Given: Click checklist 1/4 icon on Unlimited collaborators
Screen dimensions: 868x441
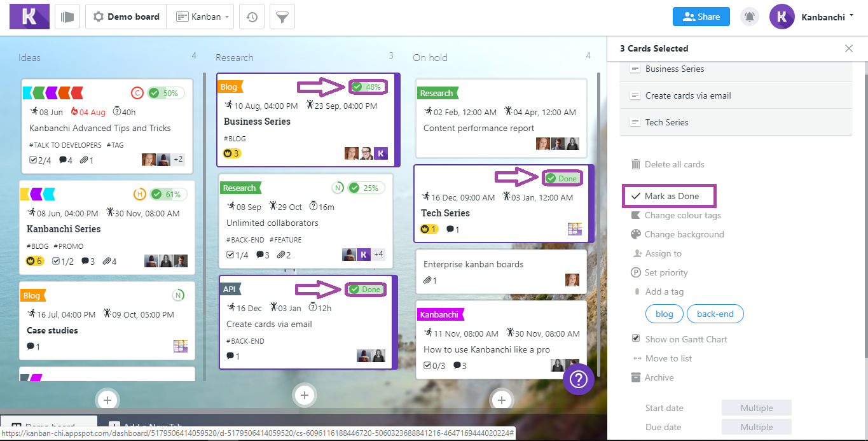Looking at the screenshot, I should pyautogui.click(x=231, y=255).
